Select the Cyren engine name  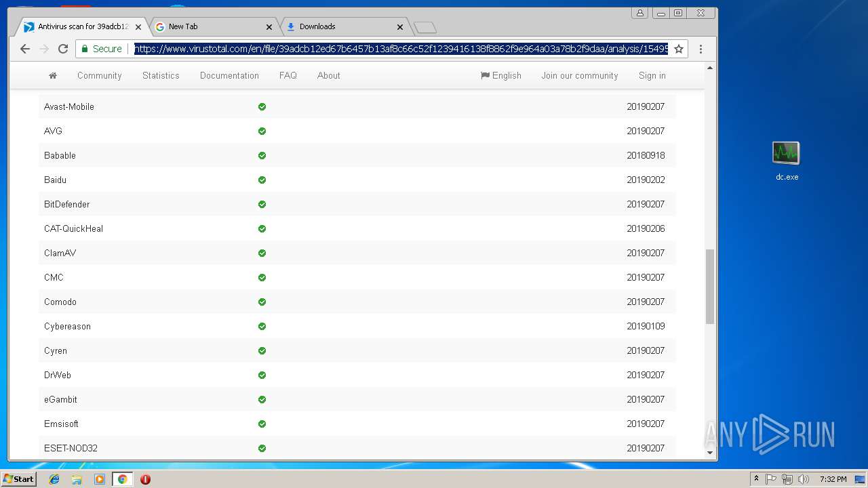[x=56, y=350]
